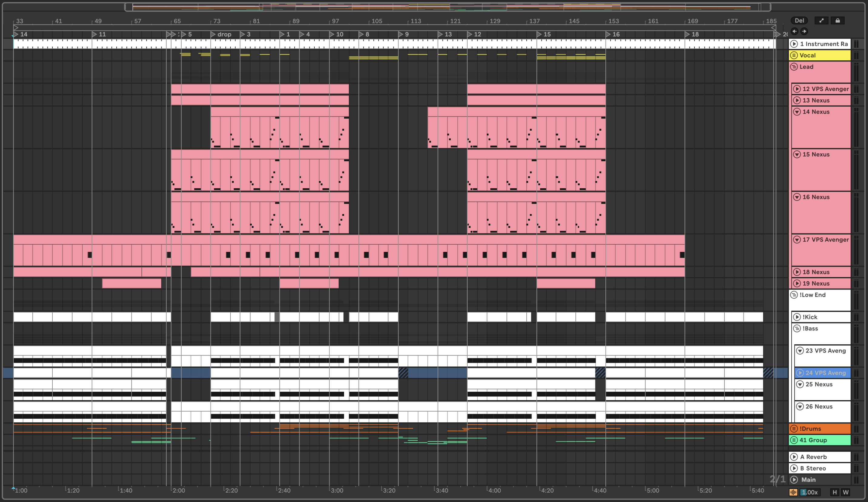The height and width of the screenshot is (502, 868).
Task: Click bar 145 on beat ruler
Action: [x=574, y=21]
